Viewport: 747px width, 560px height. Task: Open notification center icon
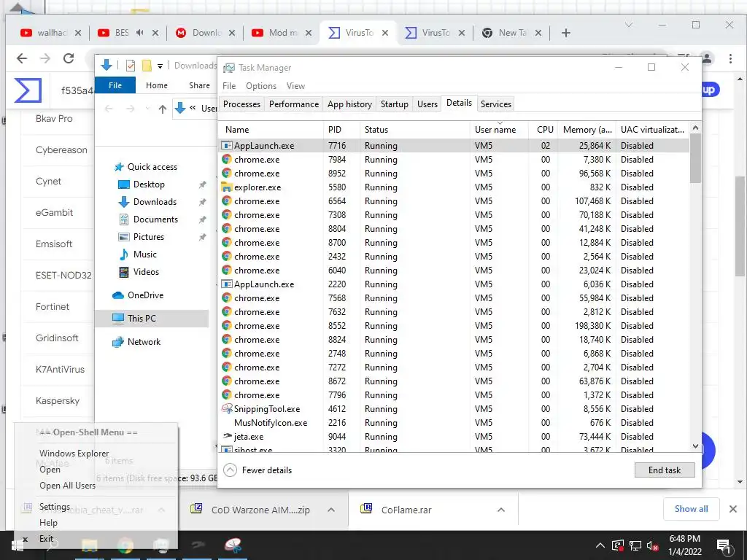724,545
